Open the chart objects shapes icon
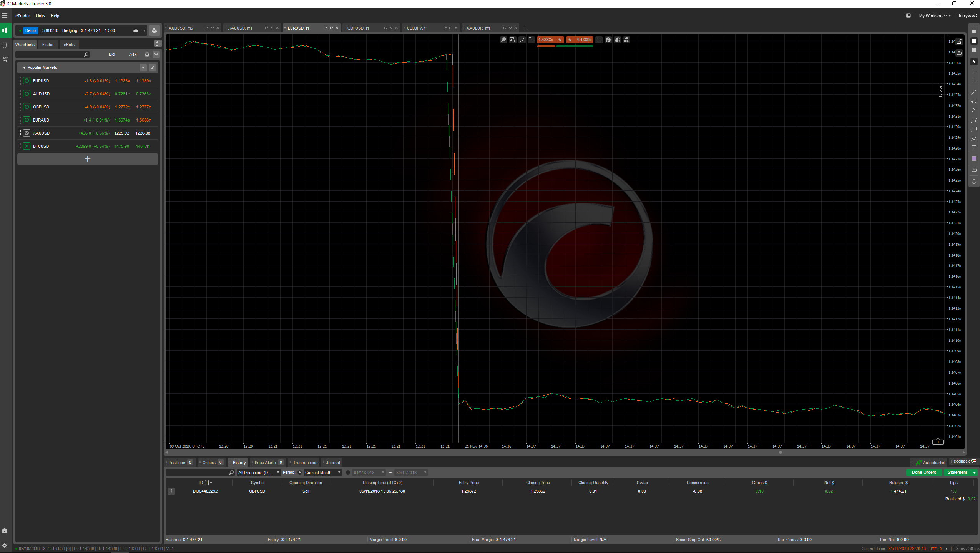Screen dimensions: 980x553 pos(626,40)
